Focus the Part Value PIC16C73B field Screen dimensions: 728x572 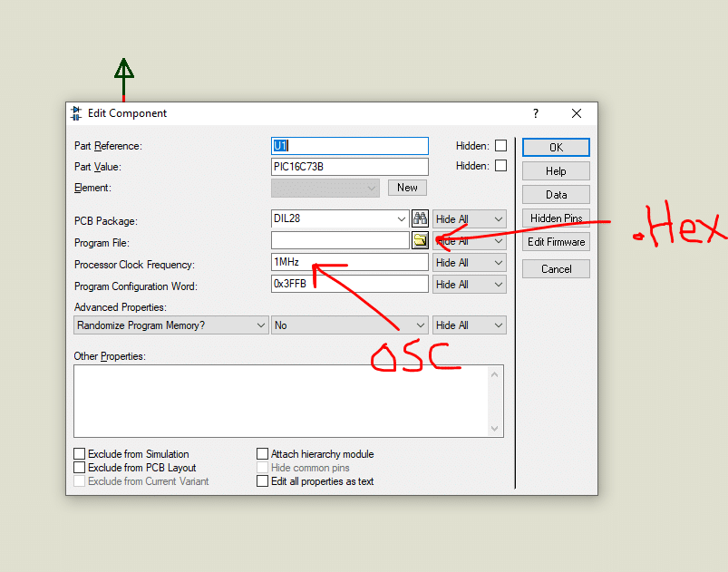tap(350, 167)
